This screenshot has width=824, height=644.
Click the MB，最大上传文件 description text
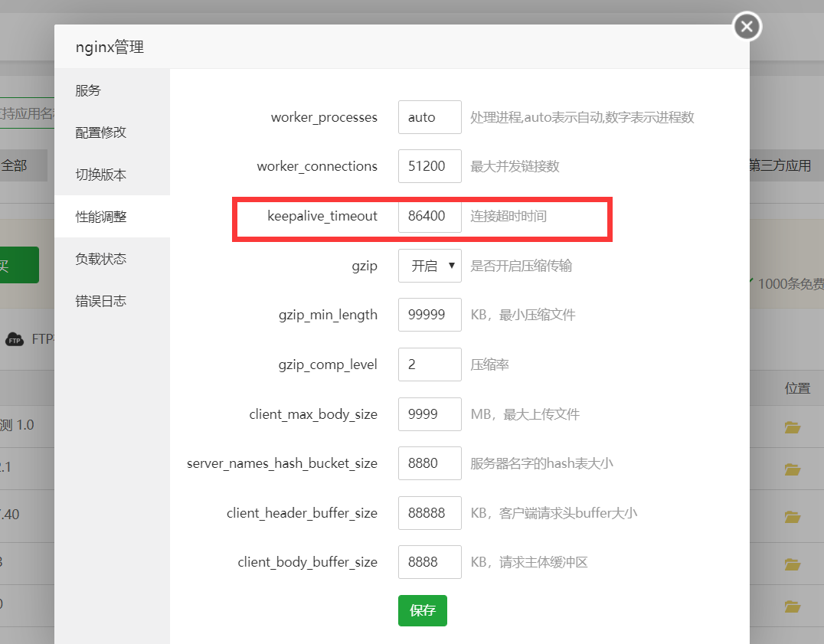coord(525,414)
